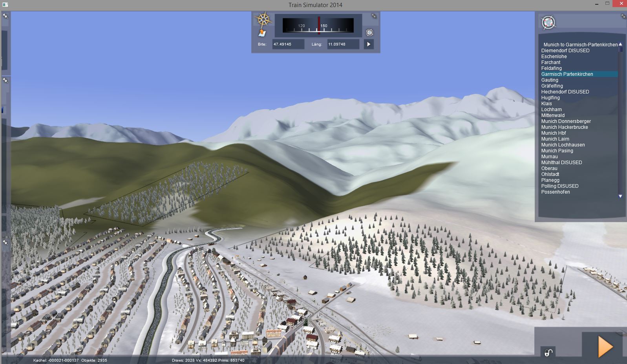Viewport: 627px width, 364px height.
Task: Click the Objekte: 2935 status text
Action: point(94,360)
